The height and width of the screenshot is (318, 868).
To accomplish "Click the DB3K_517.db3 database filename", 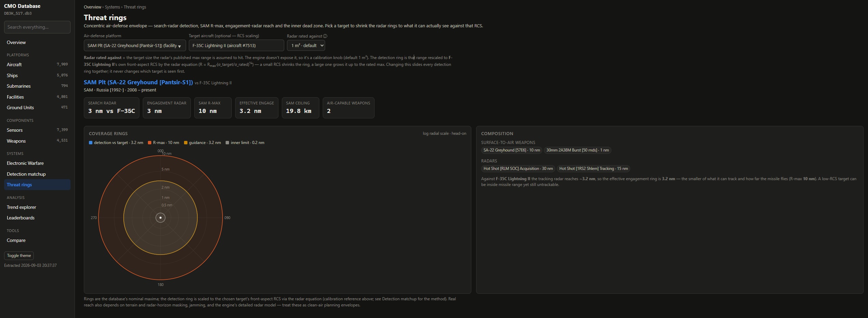I will click(x=18, y=13).
